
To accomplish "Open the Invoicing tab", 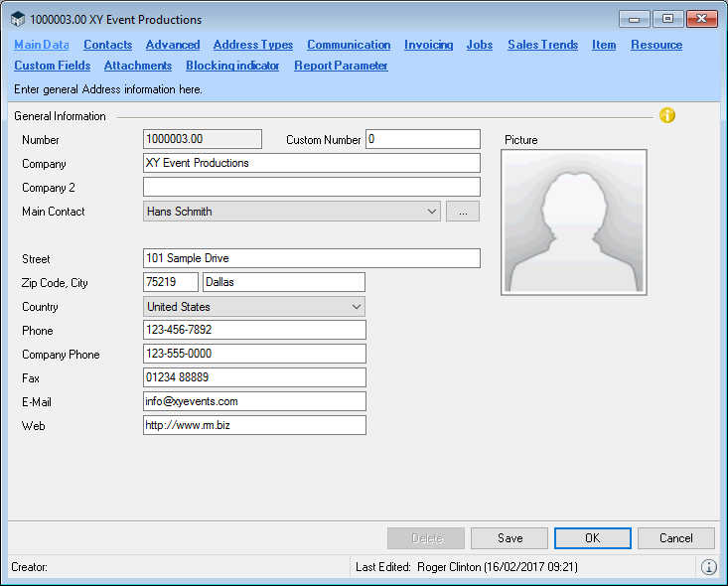I will coord(428,45).
